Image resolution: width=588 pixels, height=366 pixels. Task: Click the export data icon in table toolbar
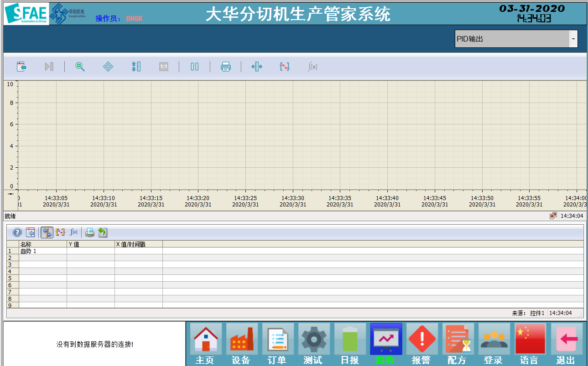click(x=102, y=232)
